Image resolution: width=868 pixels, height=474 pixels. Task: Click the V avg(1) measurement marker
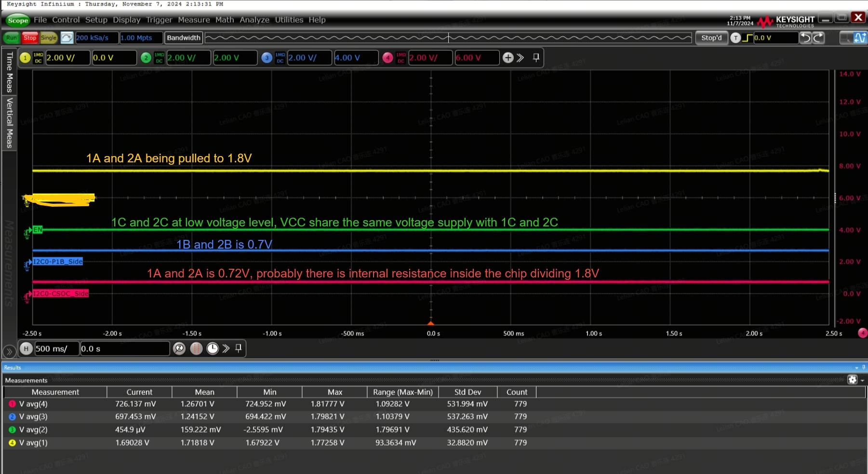click(13, 443)
